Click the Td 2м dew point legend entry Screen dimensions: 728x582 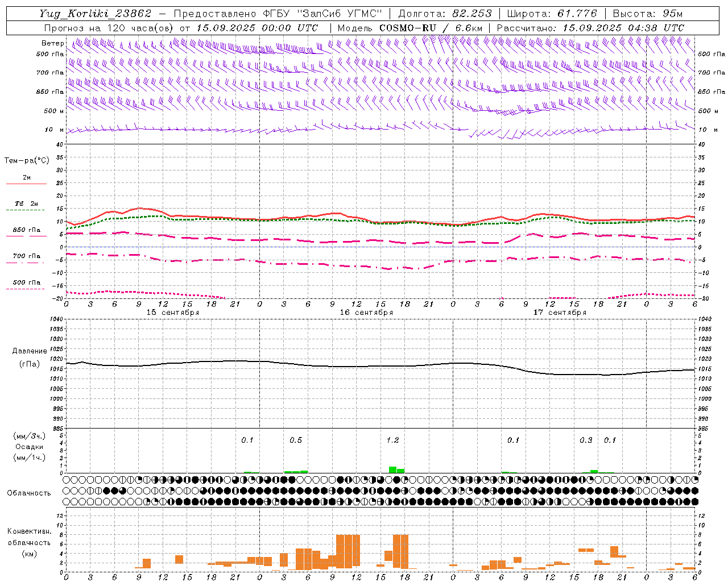pyautogui.click(x=26, y=203)
